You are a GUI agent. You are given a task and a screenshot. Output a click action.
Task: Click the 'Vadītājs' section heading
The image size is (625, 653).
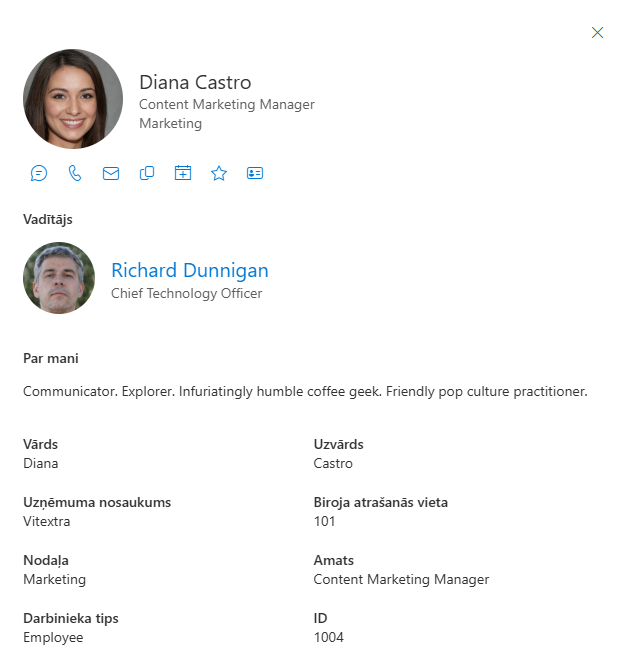pos(47,219)
